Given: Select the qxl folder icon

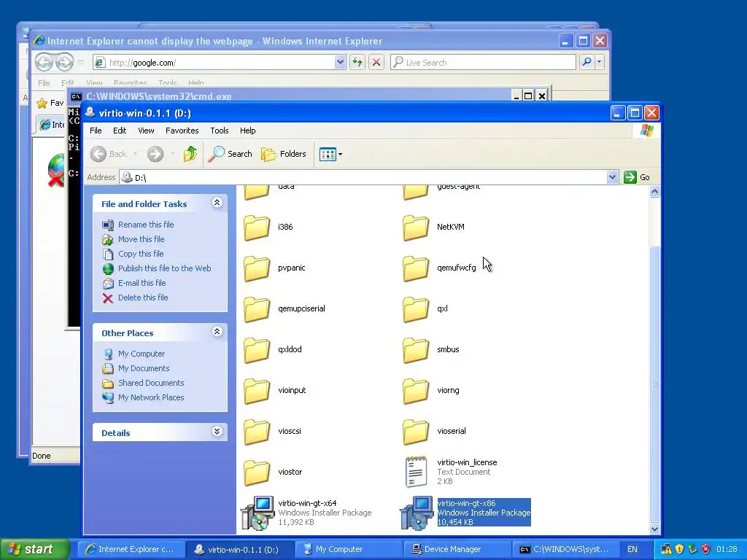Looking at the screenshot, I should [x=416, y=309].
